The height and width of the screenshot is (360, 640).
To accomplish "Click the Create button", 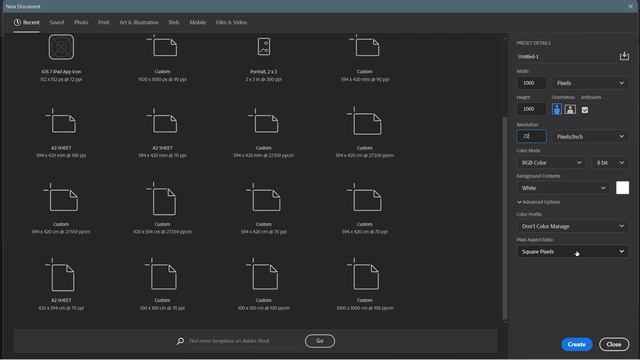I will tap(576, 344).
